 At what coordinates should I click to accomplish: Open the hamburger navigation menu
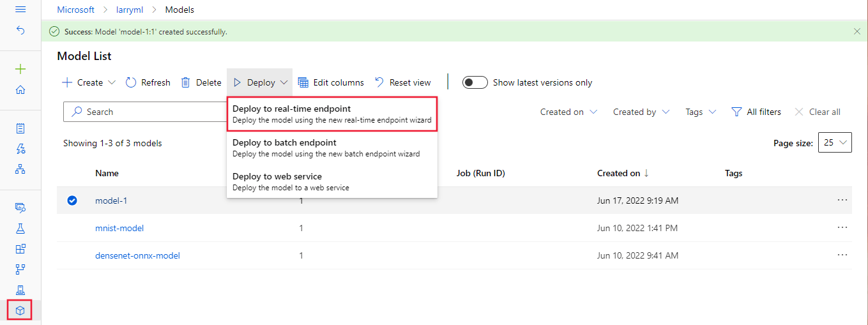tap(20, 10)
